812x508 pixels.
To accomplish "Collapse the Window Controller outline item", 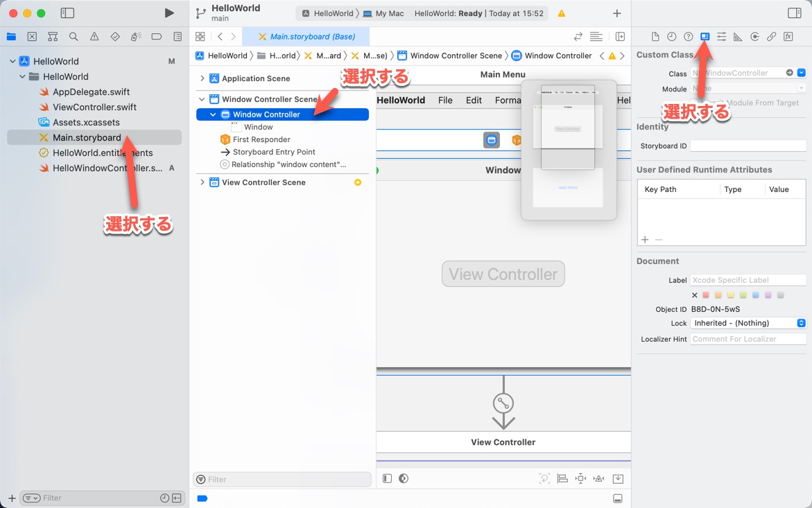I will point(213,114).
